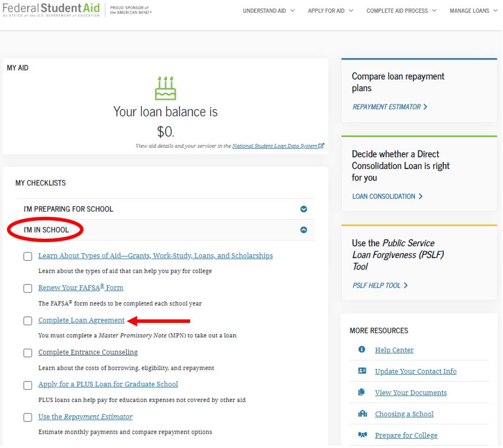
Task: Follow the Repayment Estimator link
Action: (x=387, y=107)
